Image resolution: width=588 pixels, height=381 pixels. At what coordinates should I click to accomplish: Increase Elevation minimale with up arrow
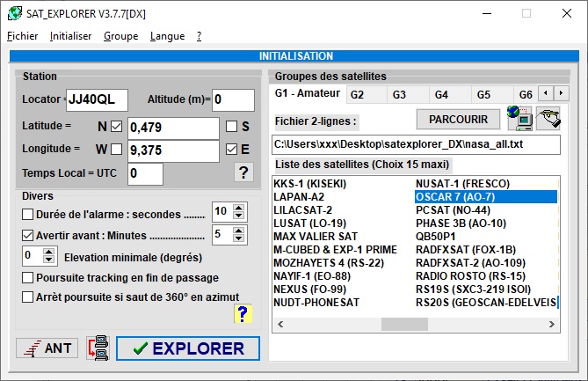48,251
